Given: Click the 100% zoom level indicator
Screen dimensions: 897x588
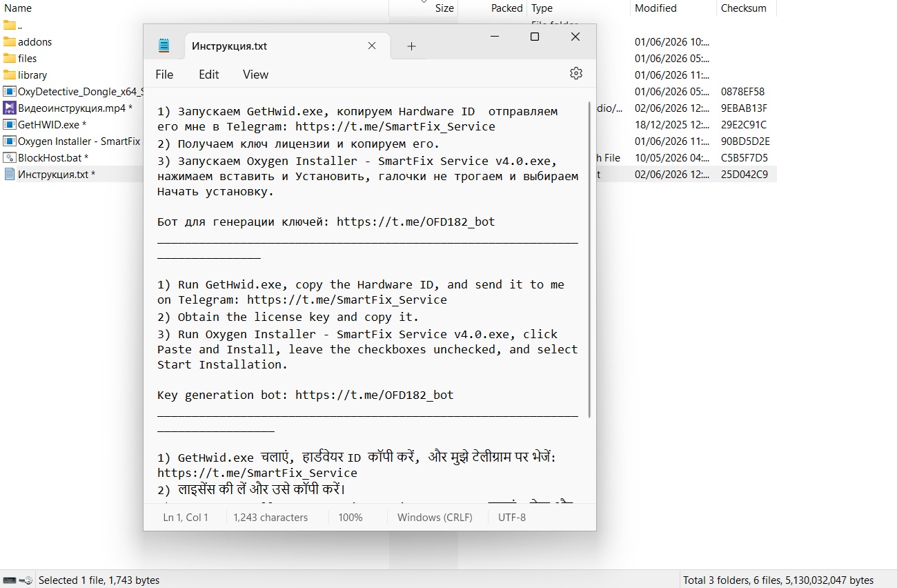Looking at the screenshot, I should pos(351,518).
